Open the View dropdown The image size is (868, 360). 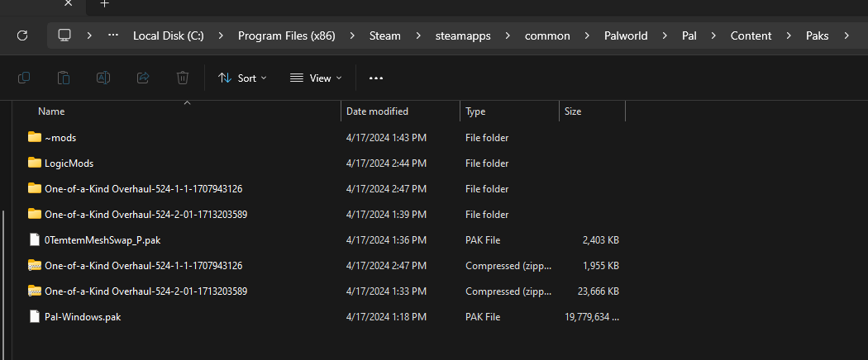pyautogui.click(x=316, y=78)
